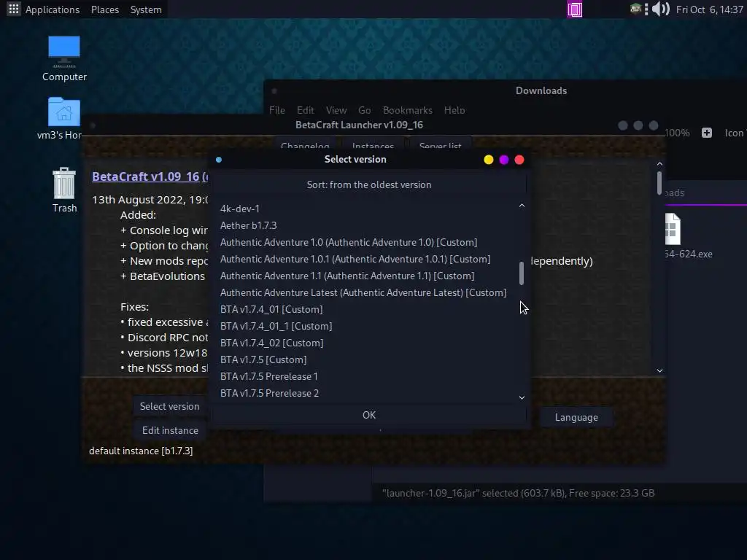Click the yellow button in Select version dialog
Viewport: 747px width, 560px height.
click(x=488, y=160)
